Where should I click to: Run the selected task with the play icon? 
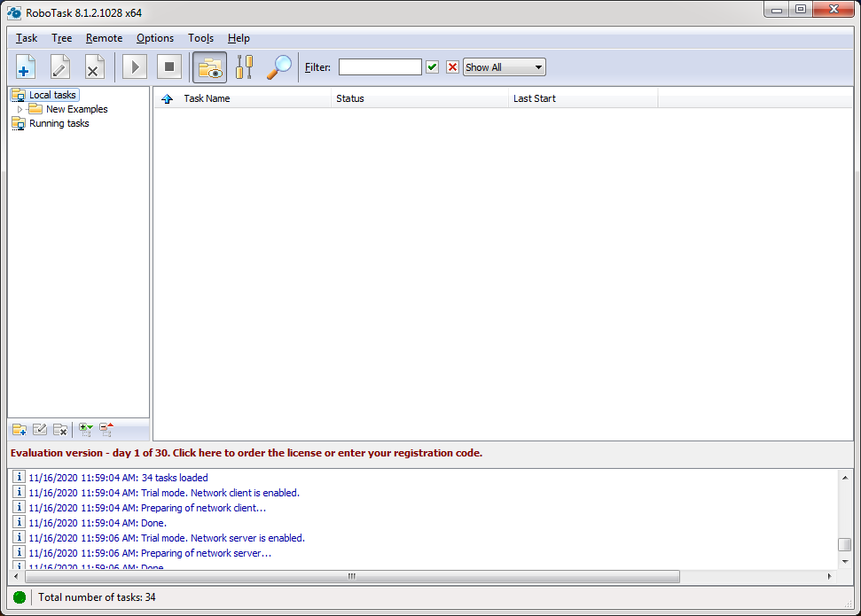point(134,66)
